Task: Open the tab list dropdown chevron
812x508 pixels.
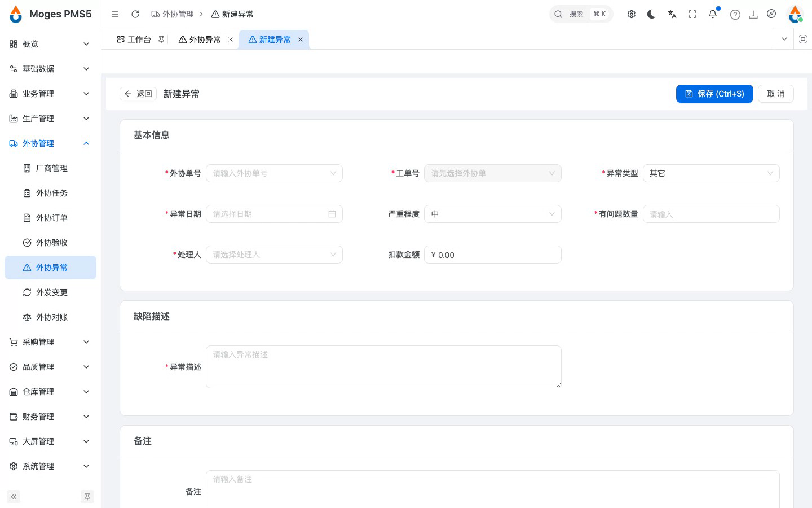Action: point(784,39)
